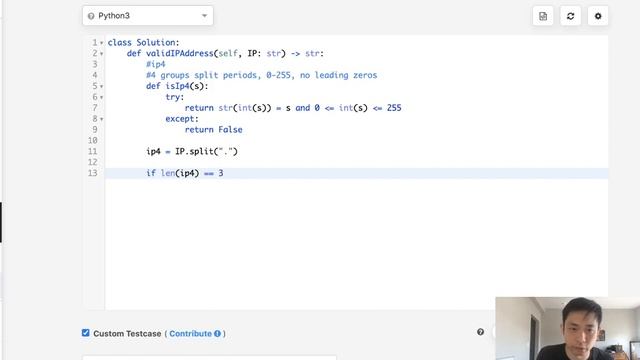Image resolution: width=640 pixels, height=360 pixels.
Task: Click the '#ip4' comment on line 3
Action: [156, 64]
